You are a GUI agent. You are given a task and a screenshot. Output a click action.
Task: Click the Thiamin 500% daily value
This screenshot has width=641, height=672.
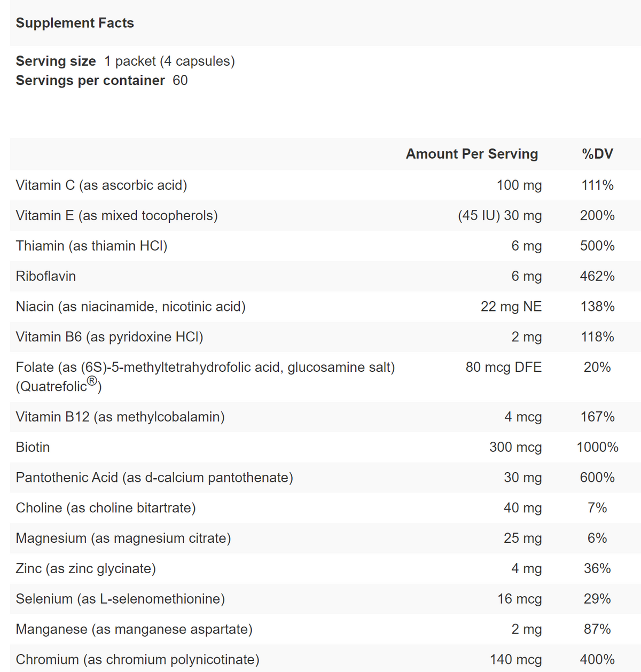(597, 246)
